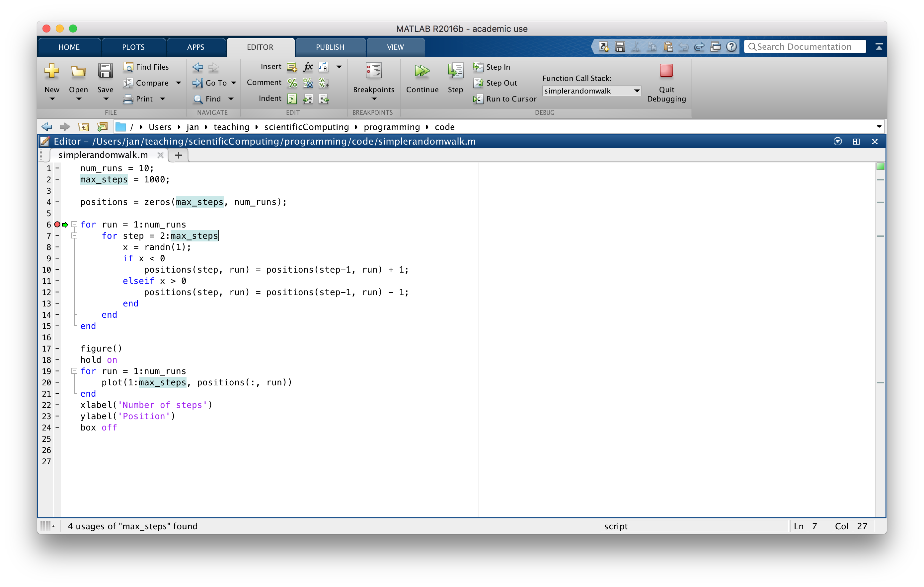Insert function using the fx icon
Image resolution: width=924 pixels, height=587 pixels.
point(308,67)
